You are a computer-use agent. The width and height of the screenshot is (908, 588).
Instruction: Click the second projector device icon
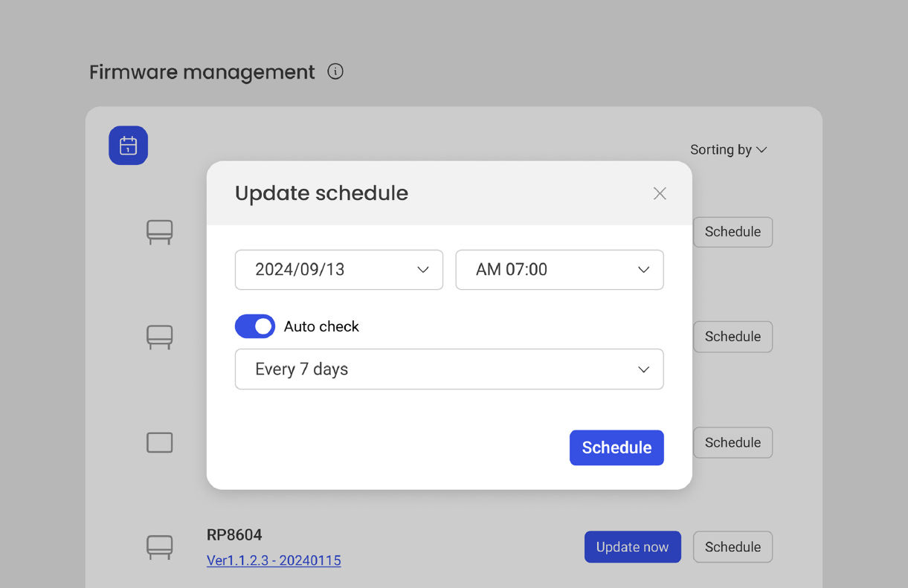[x=159, y=337]
